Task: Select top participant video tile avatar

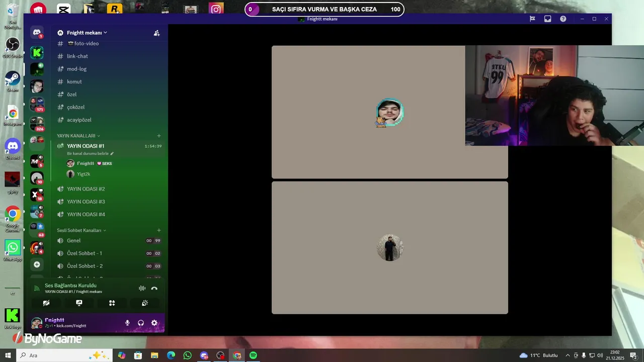Action: point(390,112)
